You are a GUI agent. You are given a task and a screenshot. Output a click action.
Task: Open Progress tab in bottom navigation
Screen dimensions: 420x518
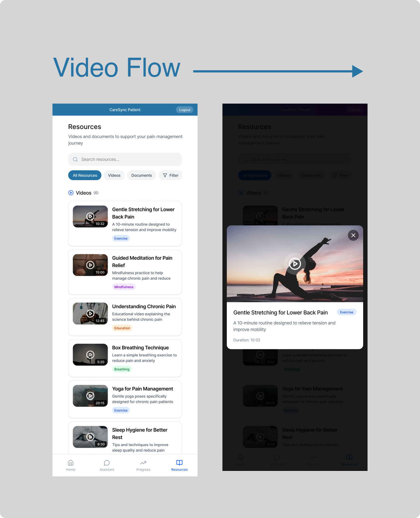tap(143, 466)
